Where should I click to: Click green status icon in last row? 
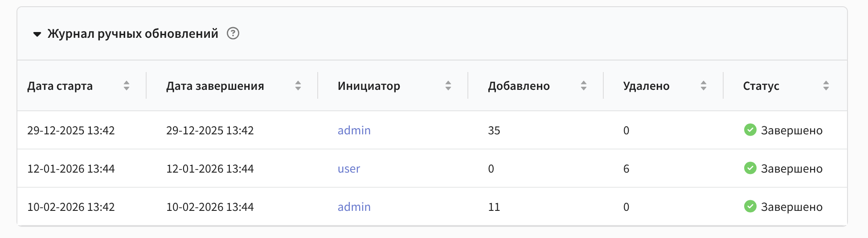pyautogui.click(x=750, y=206)
